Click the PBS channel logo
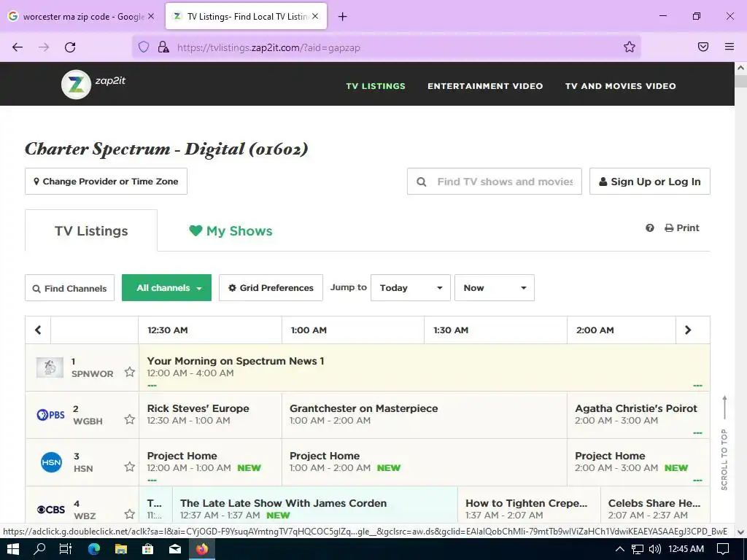Image resolution: width=747 pixels, height=560 pixels. 50,415
